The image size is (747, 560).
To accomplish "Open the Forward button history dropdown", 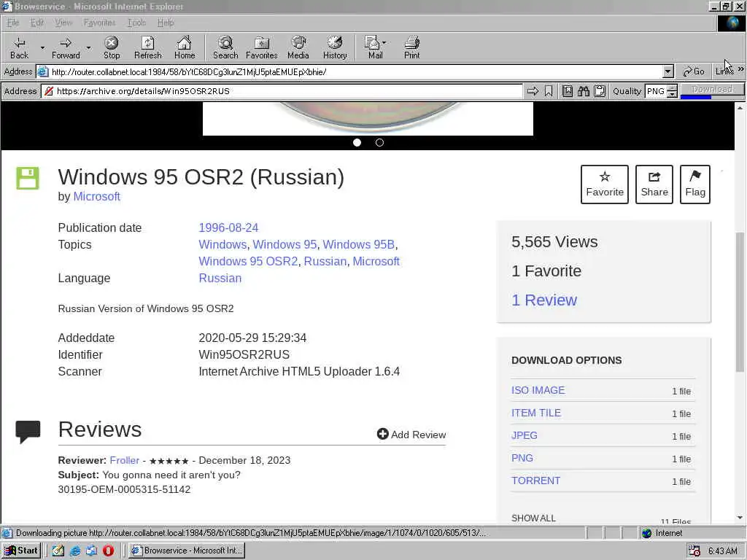I will (88, 47).
